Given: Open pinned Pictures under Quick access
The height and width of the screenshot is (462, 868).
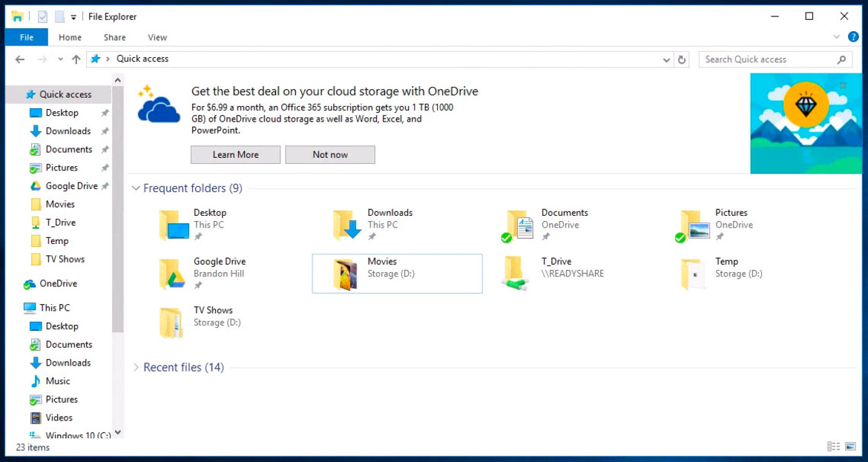Looking at the screenshot, I should 62,168.
